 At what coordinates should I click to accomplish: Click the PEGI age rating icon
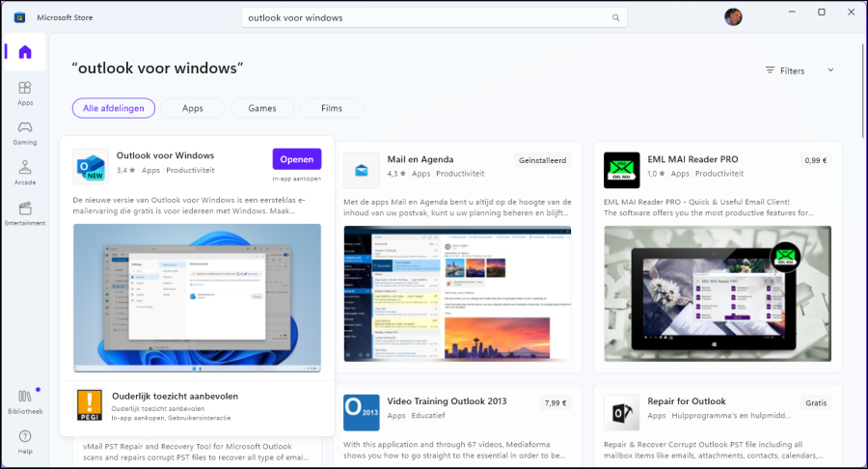click(x=90, y=405)
